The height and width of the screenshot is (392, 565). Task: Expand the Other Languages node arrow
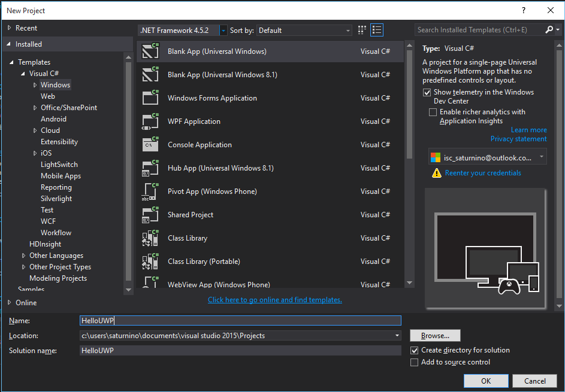(24, 256)
